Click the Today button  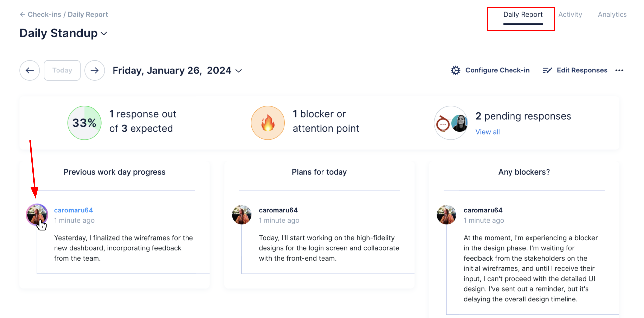click(x=62, y=71)
